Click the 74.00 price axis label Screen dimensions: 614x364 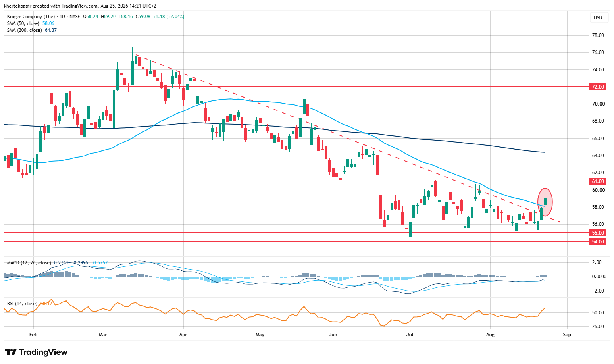(598, 70)
